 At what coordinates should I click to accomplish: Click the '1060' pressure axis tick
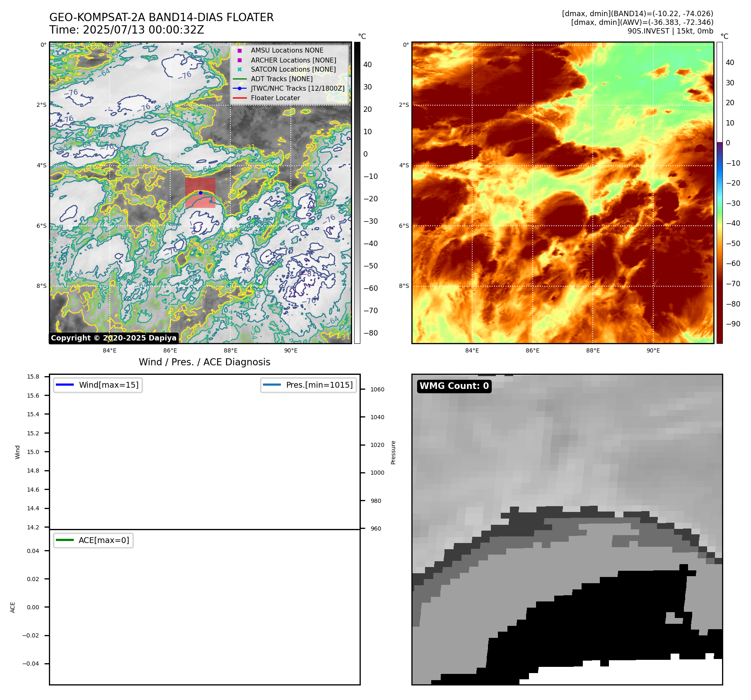point(377,389)
